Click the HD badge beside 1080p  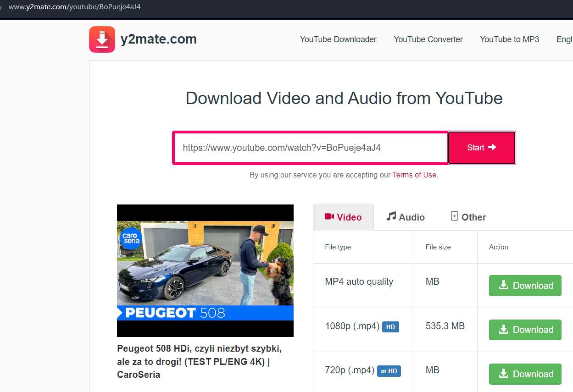point(390,327)
